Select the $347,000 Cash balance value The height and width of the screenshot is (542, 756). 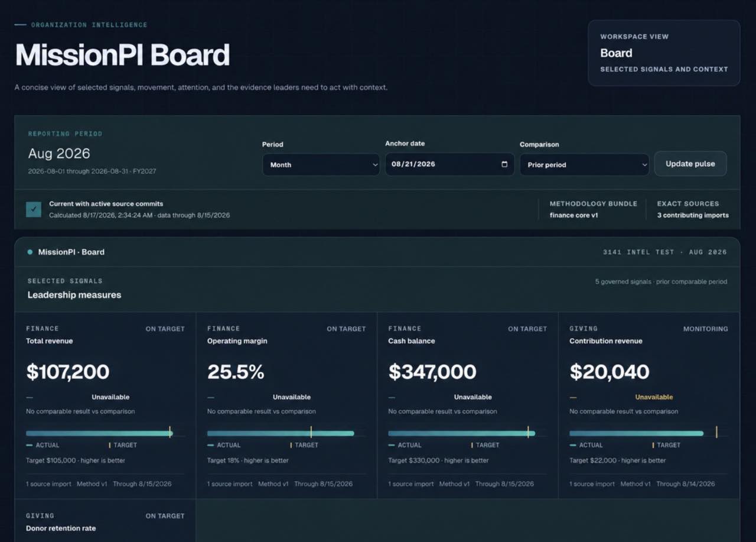point(432,372)
